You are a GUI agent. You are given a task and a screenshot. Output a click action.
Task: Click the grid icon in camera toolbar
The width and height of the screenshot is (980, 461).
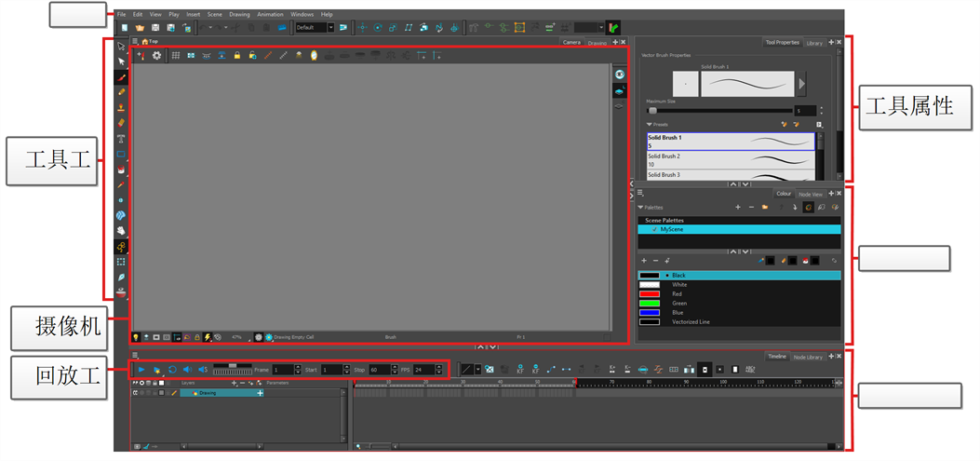tap(175, 56)
